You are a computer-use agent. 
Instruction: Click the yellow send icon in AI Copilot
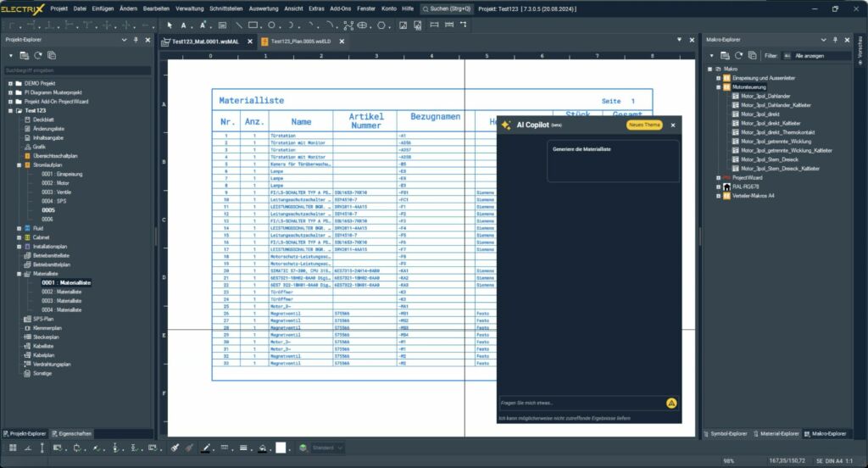[671, 404]
